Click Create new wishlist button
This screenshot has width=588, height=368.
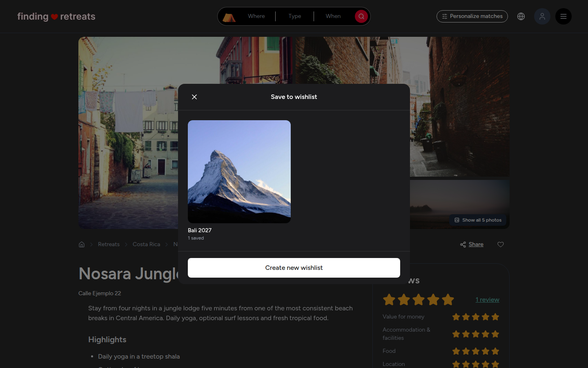point(294,268)
